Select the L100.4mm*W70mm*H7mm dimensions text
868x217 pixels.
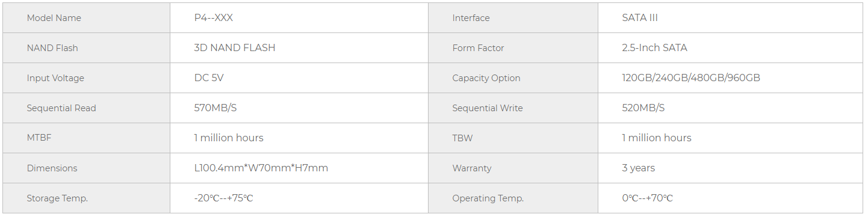coord(261,168)
